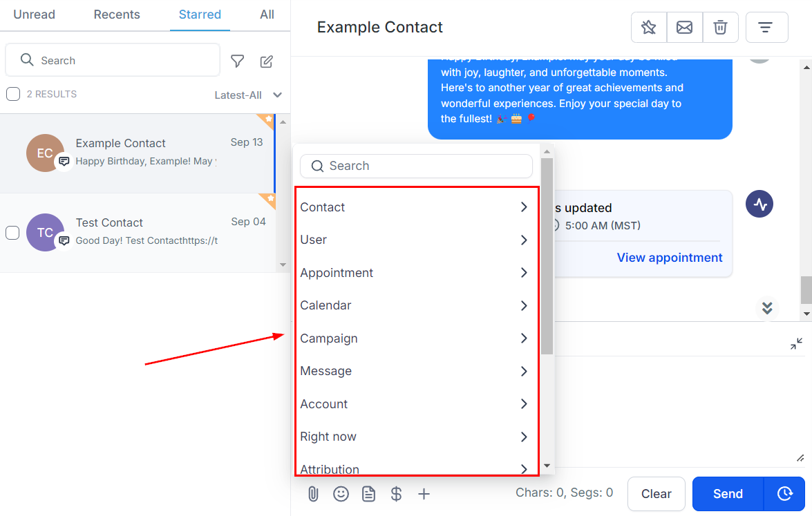Click the variables menu search field

point(416,166)
